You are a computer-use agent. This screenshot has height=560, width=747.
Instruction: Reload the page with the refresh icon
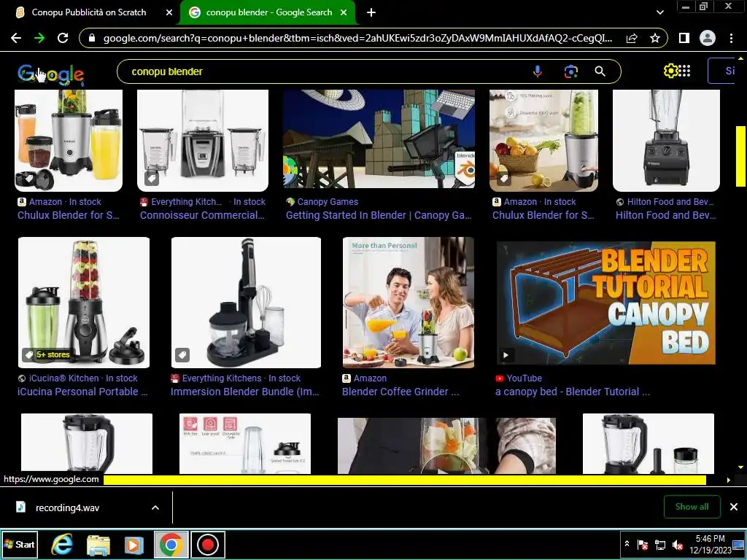pyautogui.click(x=63, y=38)
